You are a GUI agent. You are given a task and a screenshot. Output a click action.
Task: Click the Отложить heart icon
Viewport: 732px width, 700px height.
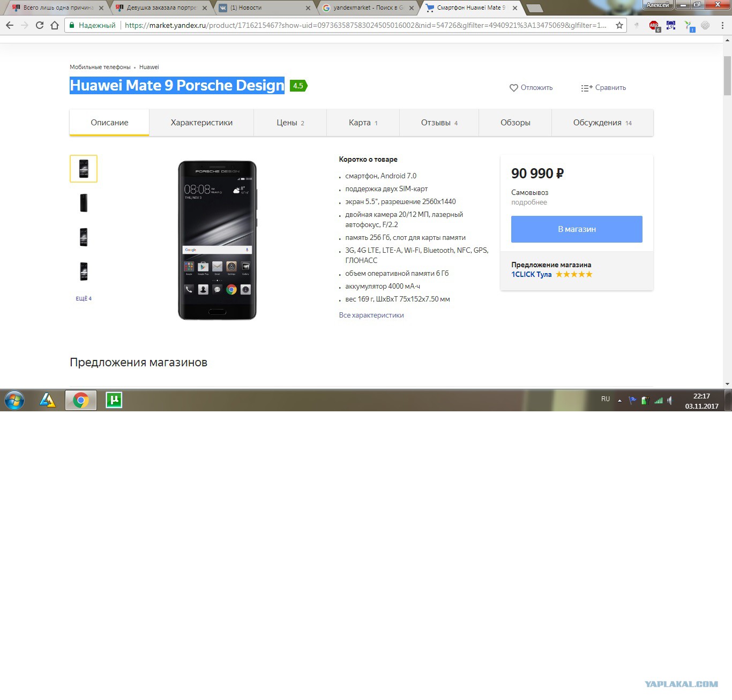pos(513,88)
